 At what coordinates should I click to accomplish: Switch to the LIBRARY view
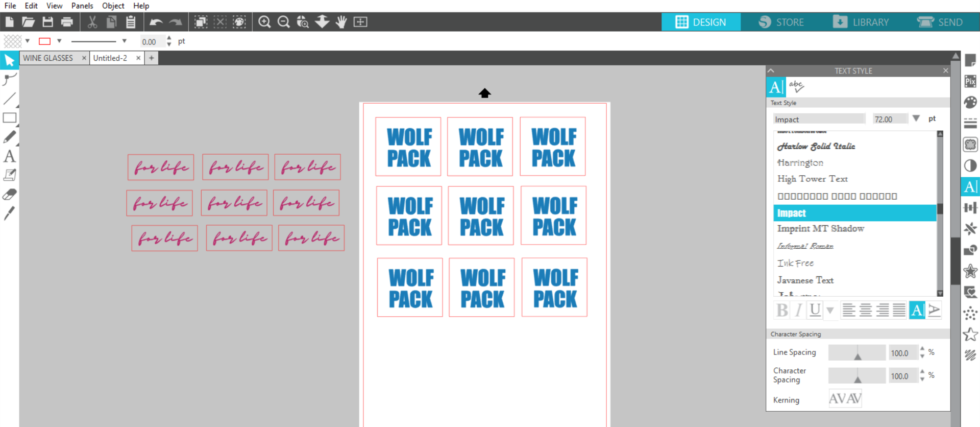(x=861, y=22)
